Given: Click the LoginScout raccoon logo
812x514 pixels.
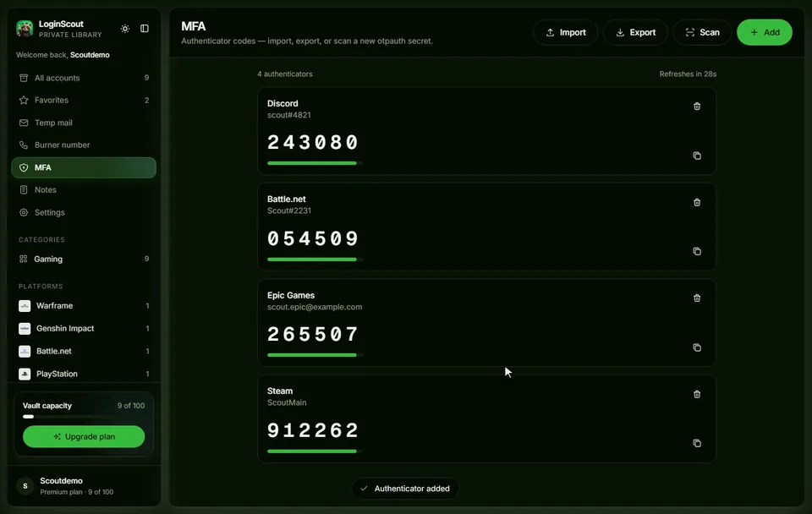Looking at the screenshot, I should [25, 29].
